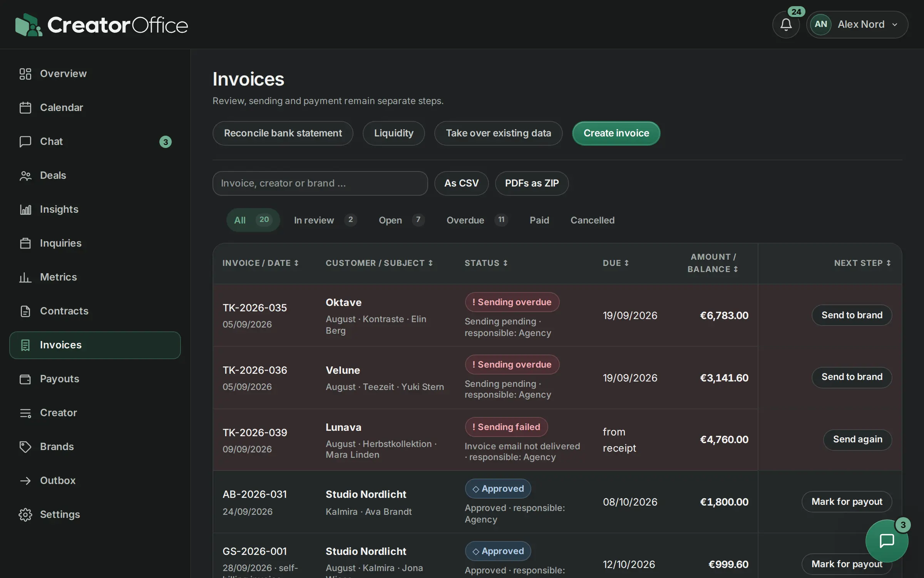Screen dimensions: 924x578
Task: Open the Metrics chart icon
Action: click(x=25, y=277)
